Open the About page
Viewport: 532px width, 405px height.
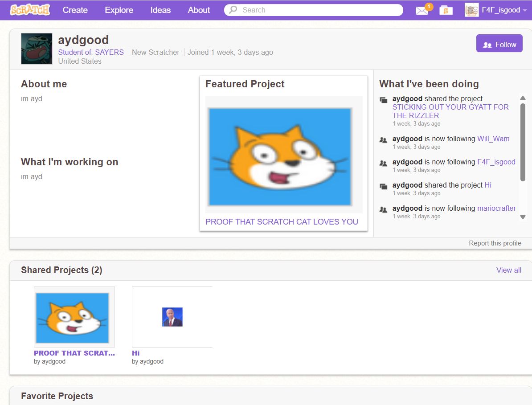[x=199, y=10]
